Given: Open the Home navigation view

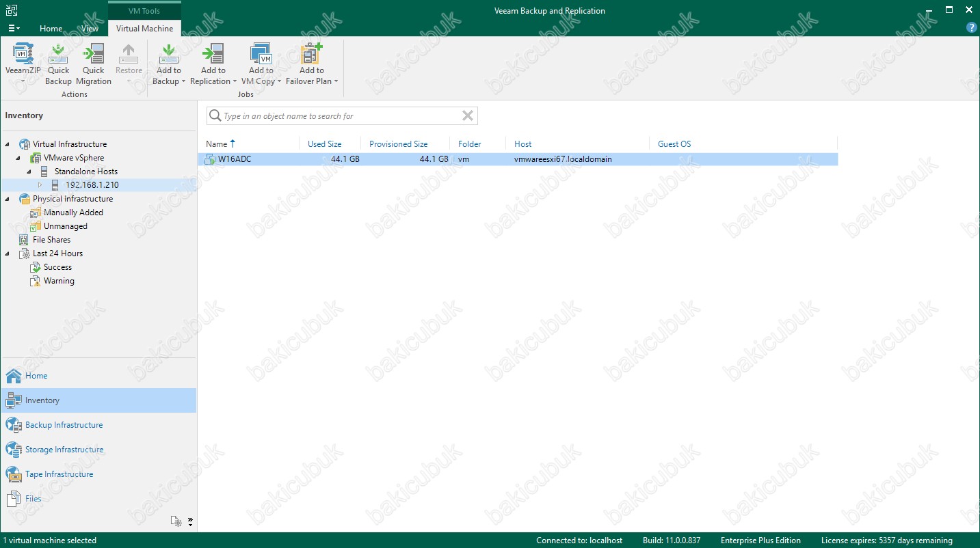Looking at the screenshot, I should coord(98,376).
